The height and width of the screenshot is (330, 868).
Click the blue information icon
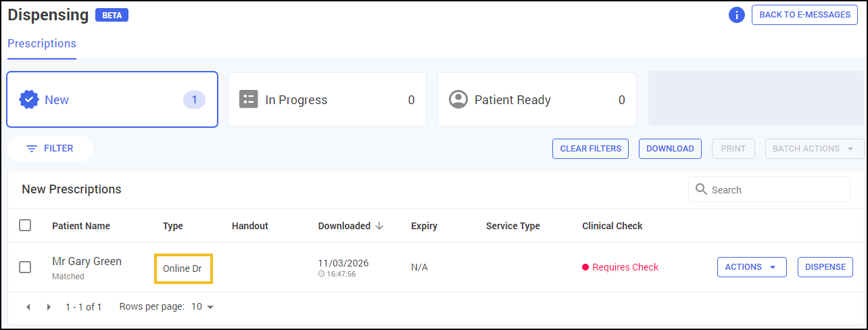pos(737,15)
